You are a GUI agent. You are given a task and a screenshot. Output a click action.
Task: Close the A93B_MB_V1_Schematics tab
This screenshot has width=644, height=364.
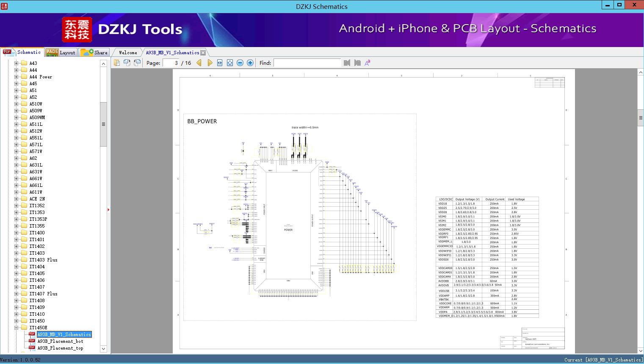click(203, 53)
